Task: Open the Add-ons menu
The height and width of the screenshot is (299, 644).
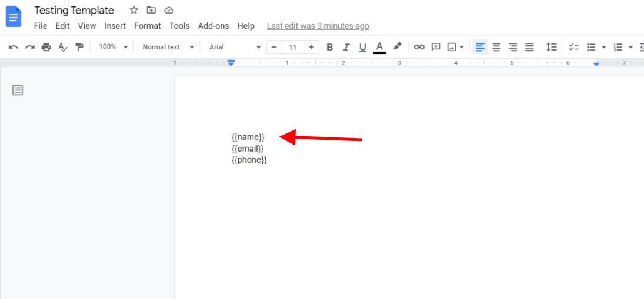Action: (x=213, y=26)
